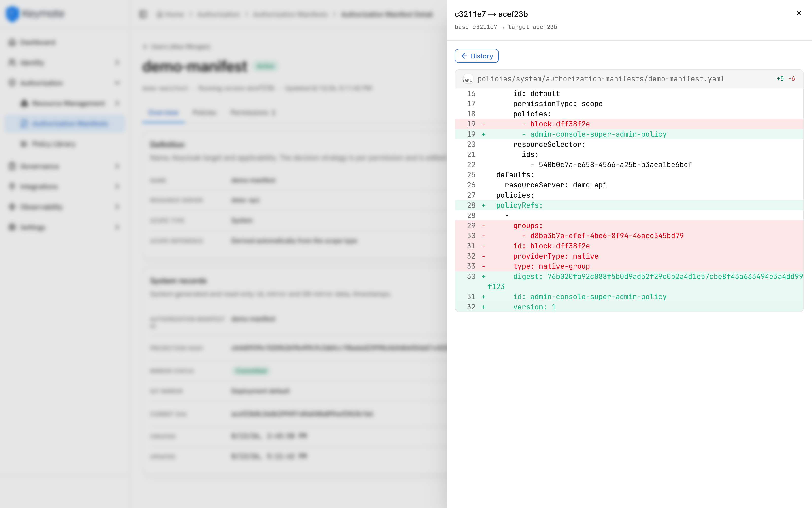Click the 'c3211e7 → acef23b' panel title
Image resolution: width=812 pixels, height=508 pixels.
coord(491,14)
